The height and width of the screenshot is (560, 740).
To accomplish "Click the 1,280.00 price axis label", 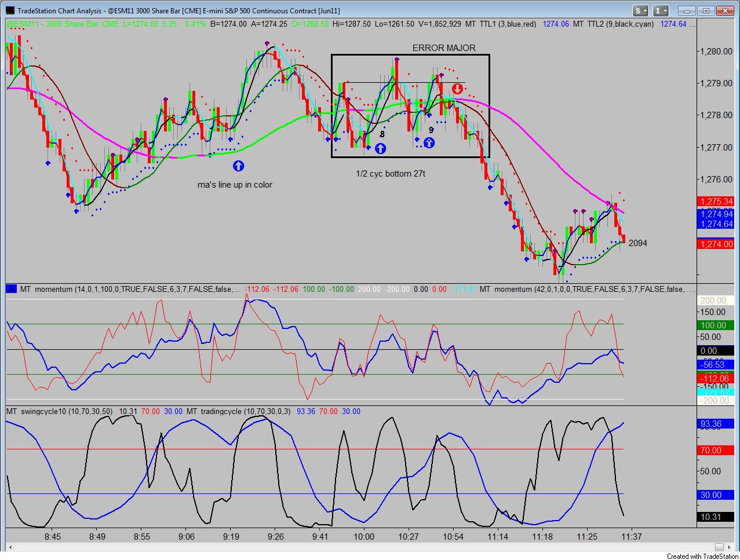I will (717, 51).
